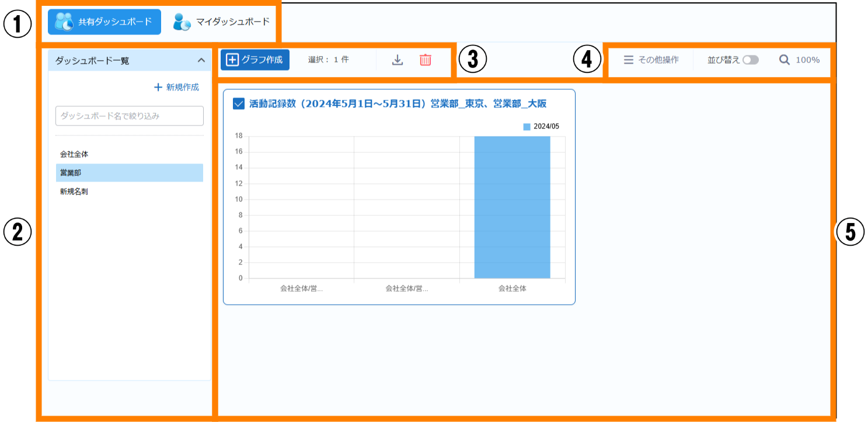Click the magnifier zoom icon

coord(785,60)
